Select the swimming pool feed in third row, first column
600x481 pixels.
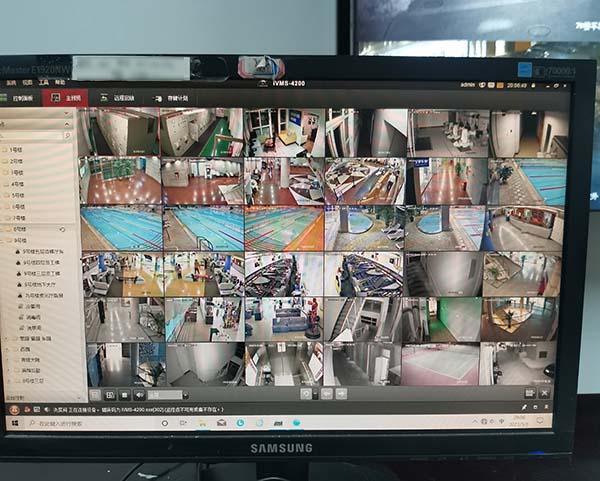click(x=121, y=229)
